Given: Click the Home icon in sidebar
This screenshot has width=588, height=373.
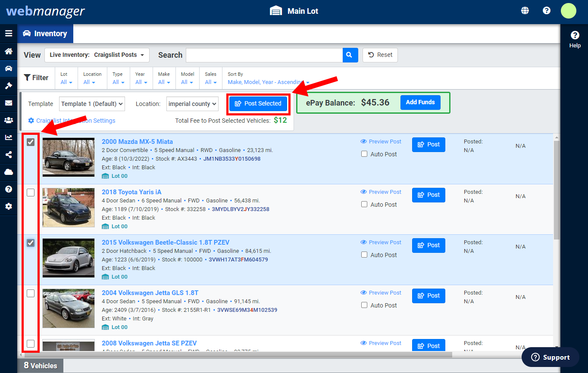Looking at the screenshot, I should pos(8,51).
